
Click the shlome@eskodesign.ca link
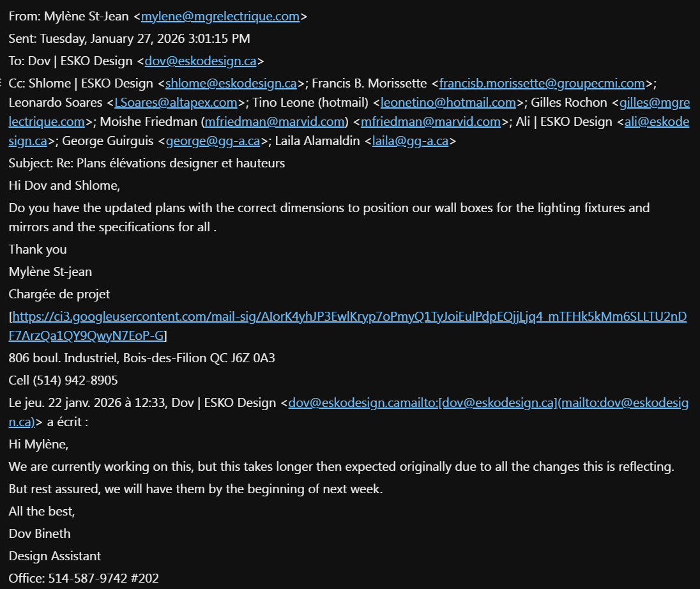click(x=231, y=83)
